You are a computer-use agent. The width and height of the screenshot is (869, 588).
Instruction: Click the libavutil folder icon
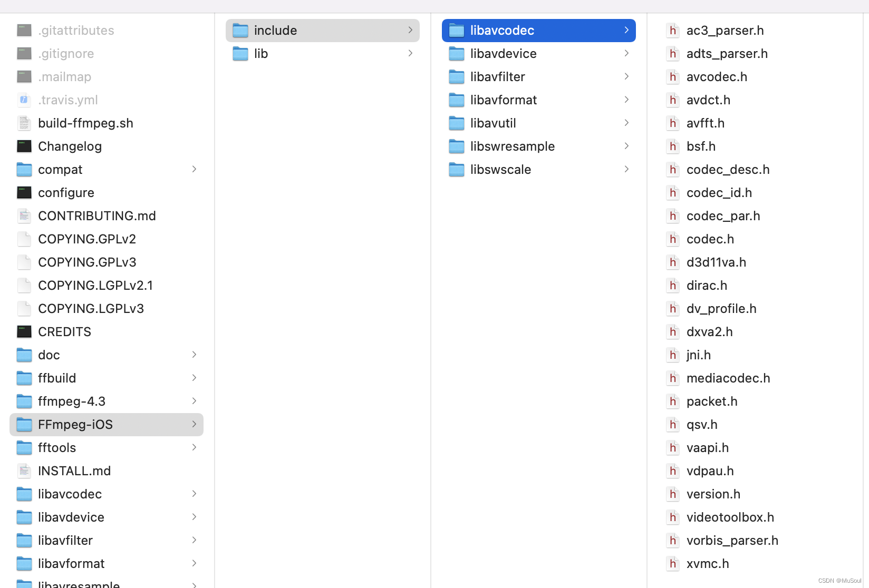coord(457,123)
